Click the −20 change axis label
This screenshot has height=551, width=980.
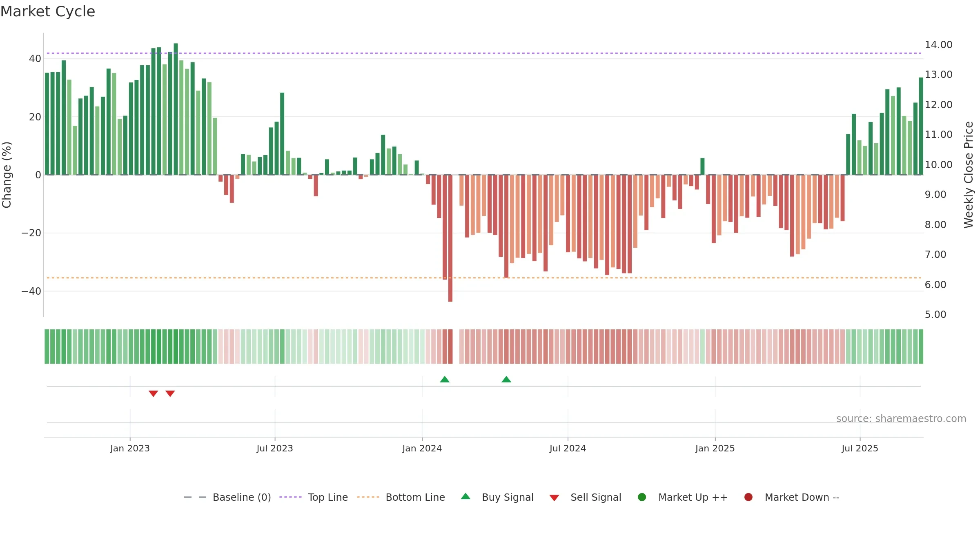(x=31, y=233)
